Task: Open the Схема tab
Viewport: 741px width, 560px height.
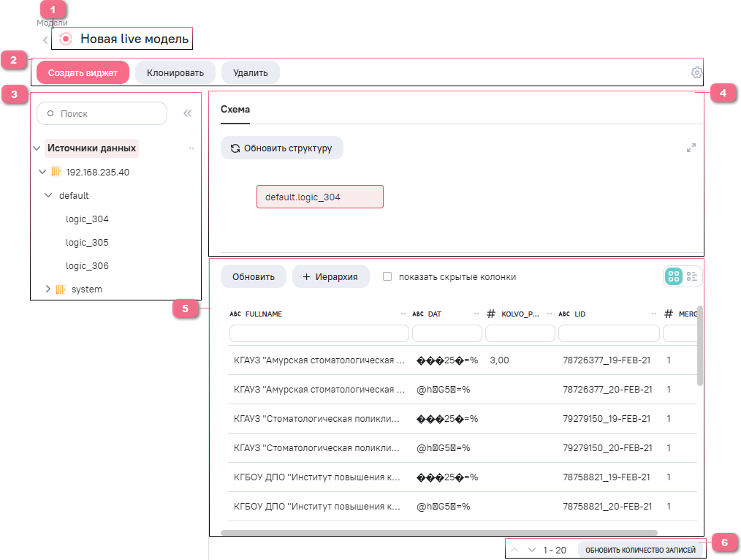Action: coord(235,110)
